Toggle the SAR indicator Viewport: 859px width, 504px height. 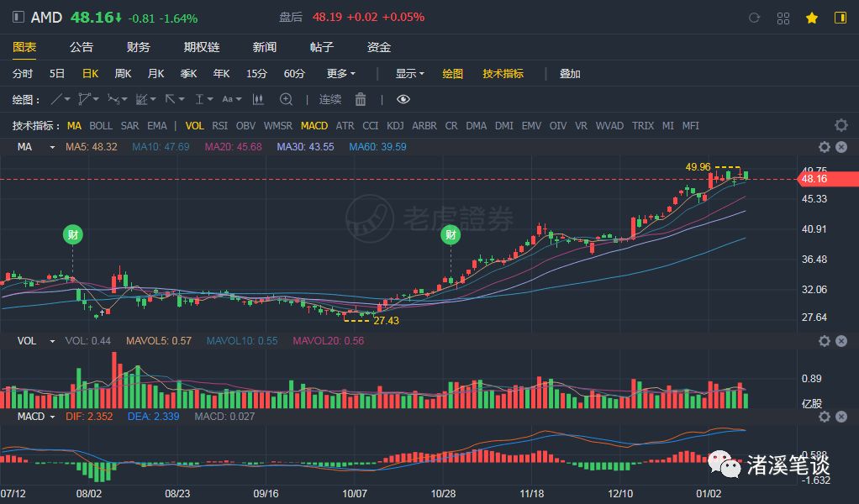[x=129, y=126]
